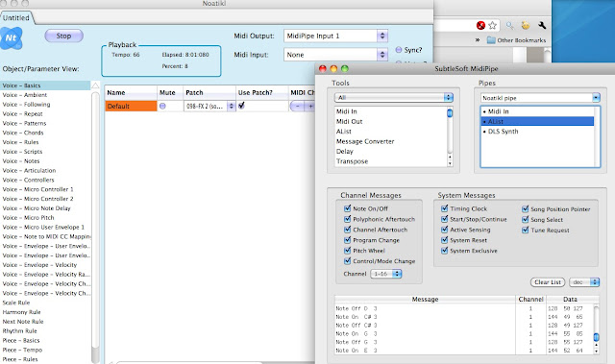Click the Name column header
Viewport: 615px width, 364px height.
pyautogui.click(x=131, y=92)
